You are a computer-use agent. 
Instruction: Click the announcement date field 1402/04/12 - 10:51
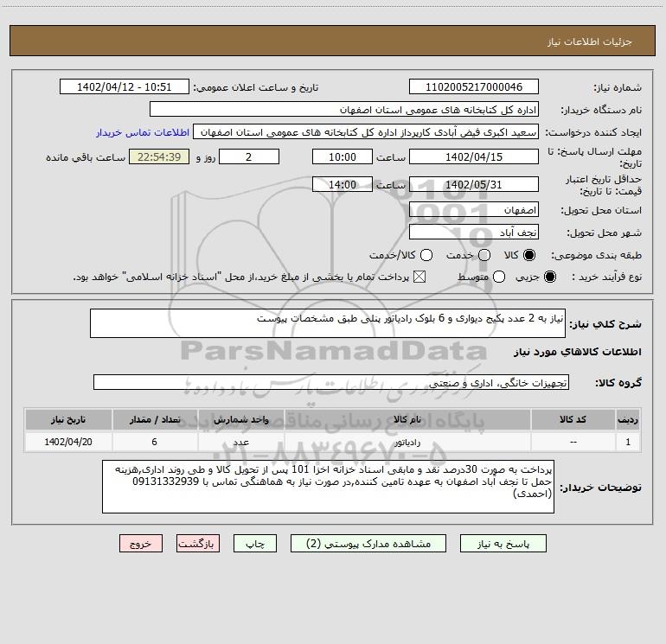coord(125,86)
